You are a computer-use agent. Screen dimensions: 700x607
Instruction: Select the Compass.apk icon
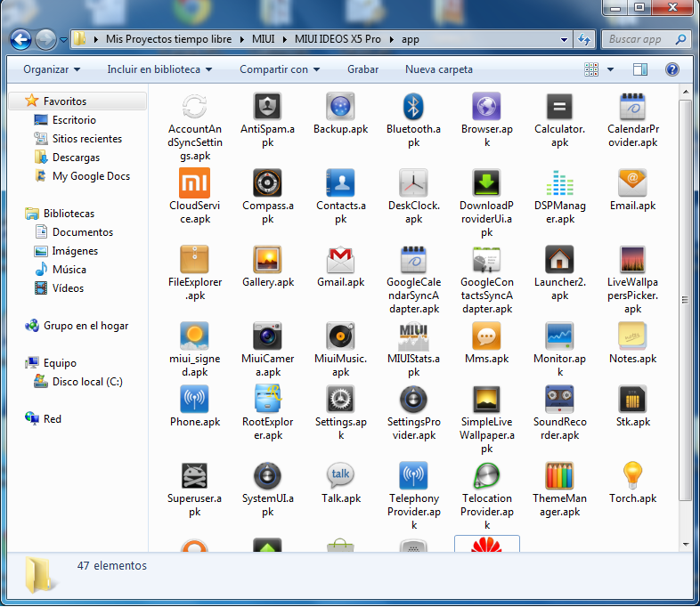point(267,182)
